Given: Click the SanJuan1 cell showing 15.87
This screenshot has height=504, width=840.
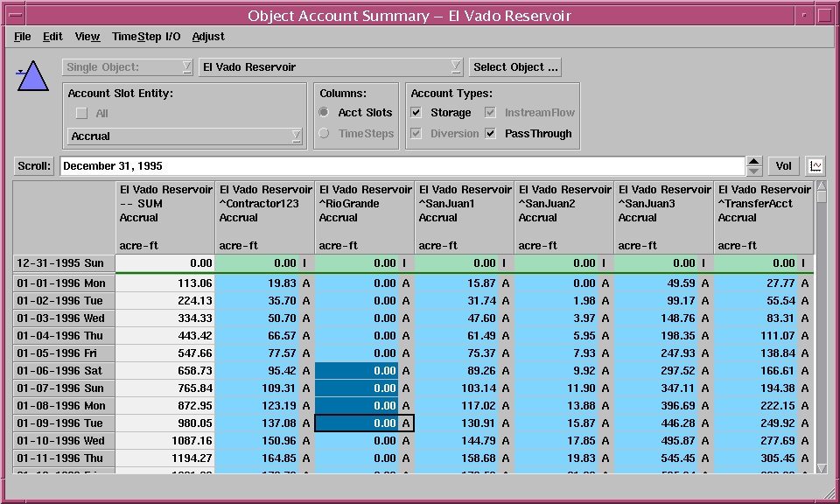Looking at the screenshot, I should coord(465,283).
